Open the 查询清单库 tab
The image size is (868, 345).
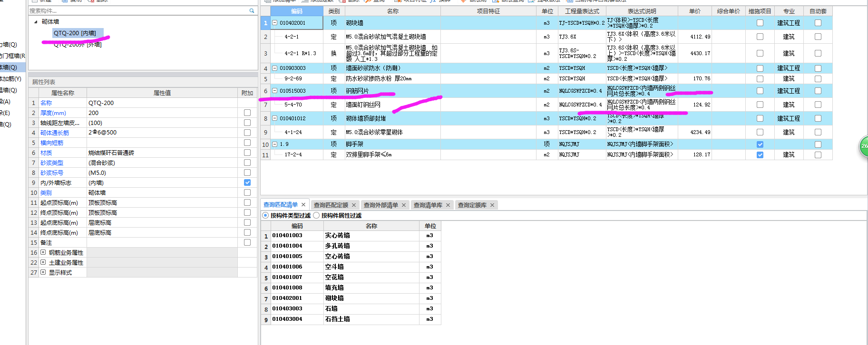click(x=428, y=205)
